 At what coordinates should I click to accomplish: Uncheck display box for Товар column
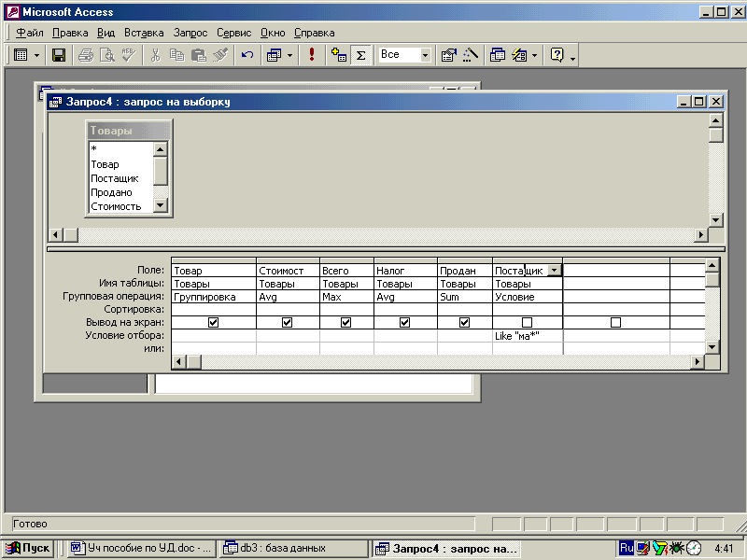214,322
